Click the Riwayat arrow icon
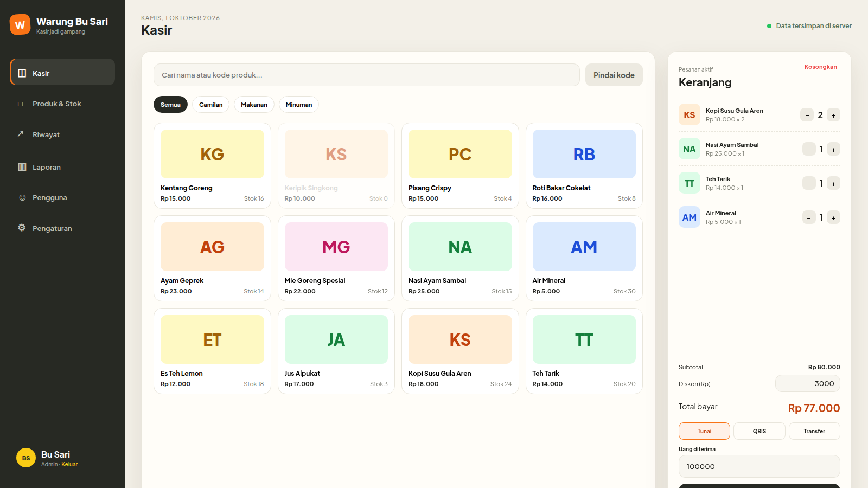The height and width of the screenshot is (488, 868). click(21, 134)
